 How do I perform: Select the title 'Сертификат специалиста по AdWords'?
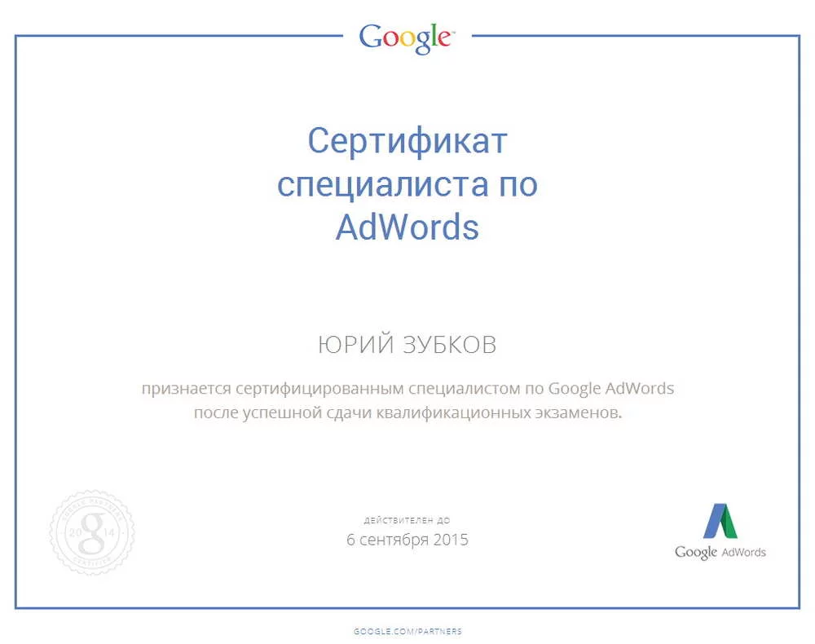click(407, 183)
